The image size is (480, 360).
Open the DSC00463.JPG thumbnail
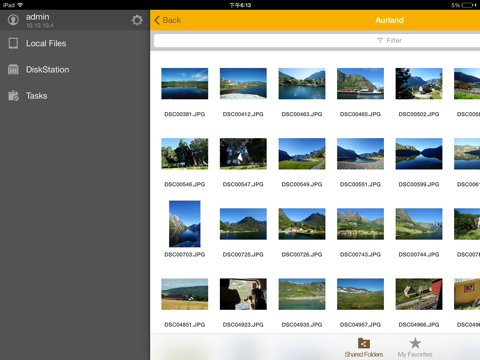point(302,84)
